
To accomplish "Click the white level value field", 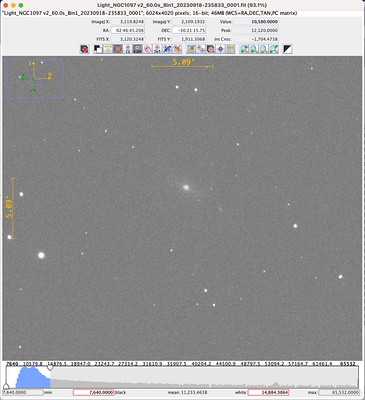I will [269, 392].
